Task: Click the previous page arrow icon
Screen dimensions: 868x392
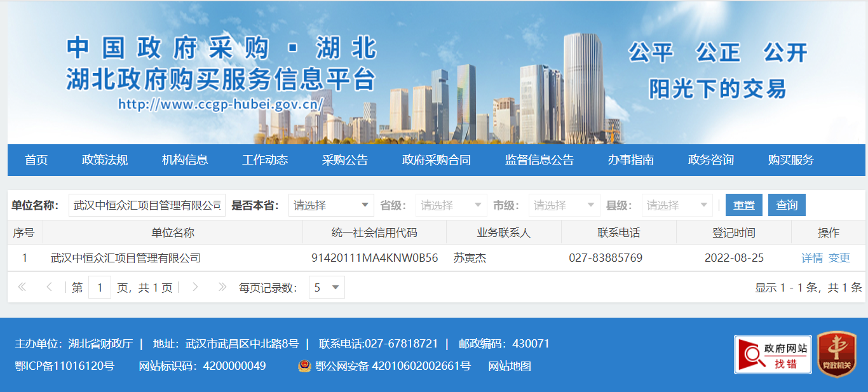Action: coord(49,287)
